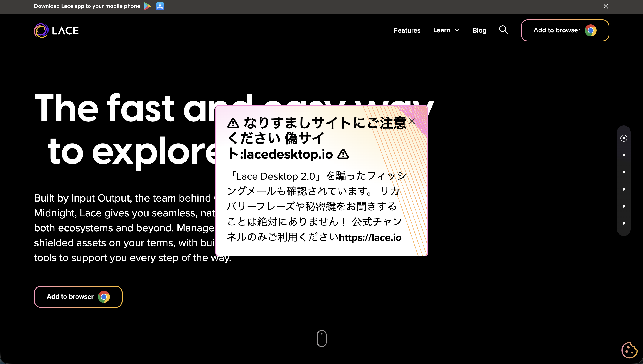Click the warning triangle before popup title

(x=233, y=123)
